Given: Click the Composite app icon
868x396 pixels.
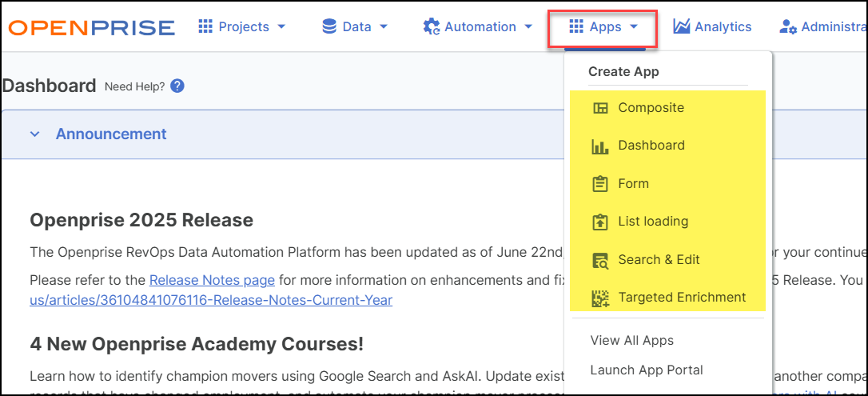Looking at the screenshot, I should pyautogui.click(x=600, y=108).
